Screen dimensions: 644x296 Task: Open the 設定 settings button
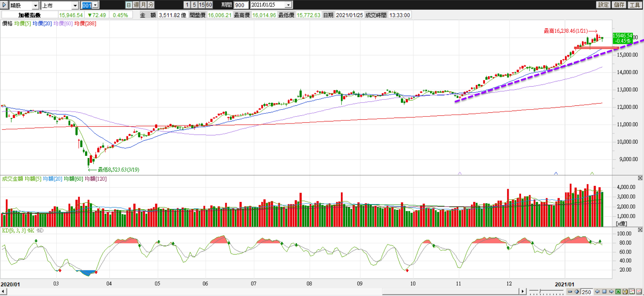603,5
